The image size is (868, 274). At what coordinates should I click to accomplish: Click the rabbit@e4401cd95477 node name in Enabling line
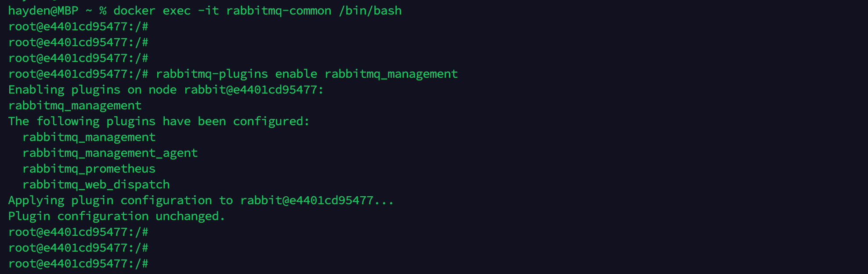click(253, 90)
